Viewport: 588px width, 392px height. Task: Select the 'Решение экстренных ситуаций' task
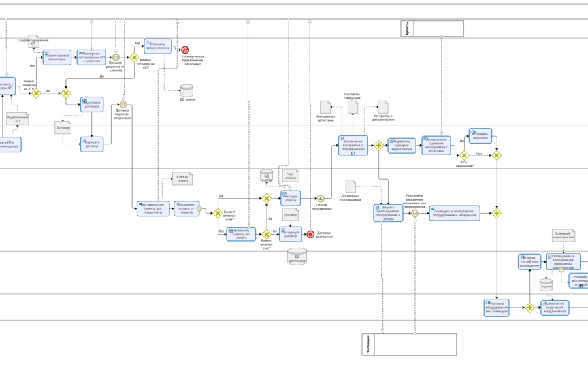click(x=578, y=280)
